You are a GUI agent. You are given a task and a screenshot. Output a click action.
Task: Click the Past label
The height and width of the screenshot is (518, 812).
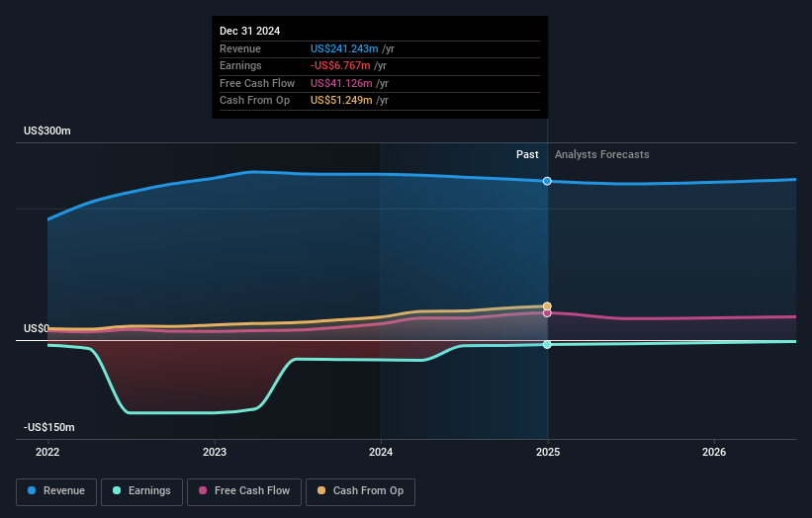[x=527, y=154]
